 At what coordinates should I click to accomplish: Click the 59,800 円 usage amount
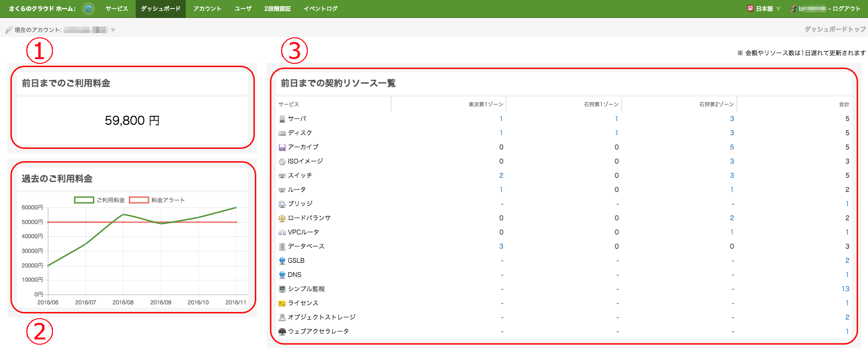pos(132,121)
